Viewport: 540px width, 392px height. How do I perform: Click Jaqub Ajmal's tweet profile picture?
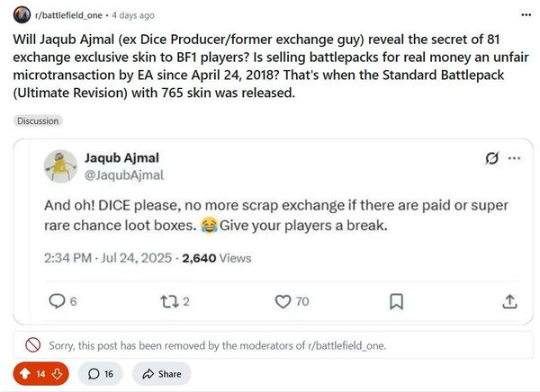(59, 165)
